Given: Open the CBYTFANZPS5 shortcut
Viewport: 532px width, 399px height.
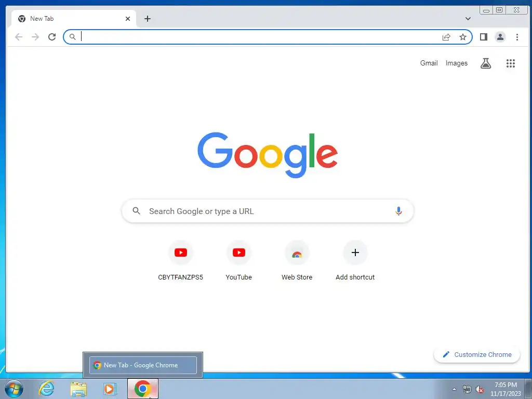Looking at the screenshot, I should pyautogui.click(x=180, y=261).
